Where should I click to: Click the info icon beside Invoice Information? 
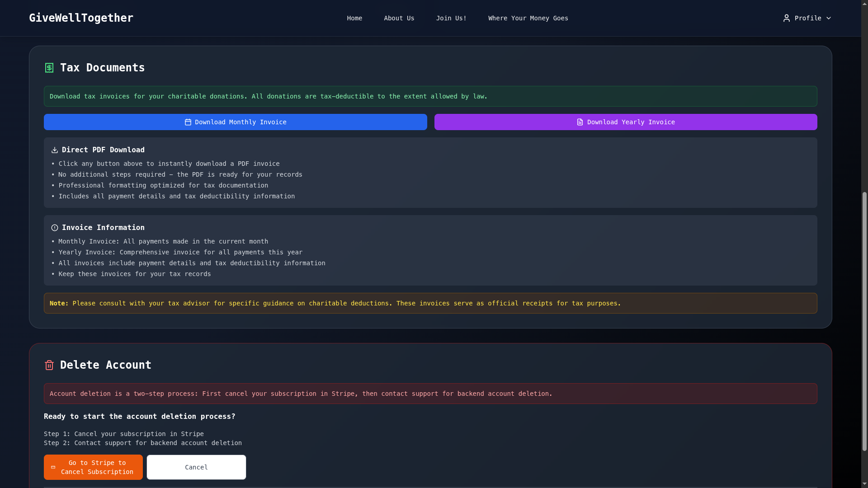click(x=55, y=228)
